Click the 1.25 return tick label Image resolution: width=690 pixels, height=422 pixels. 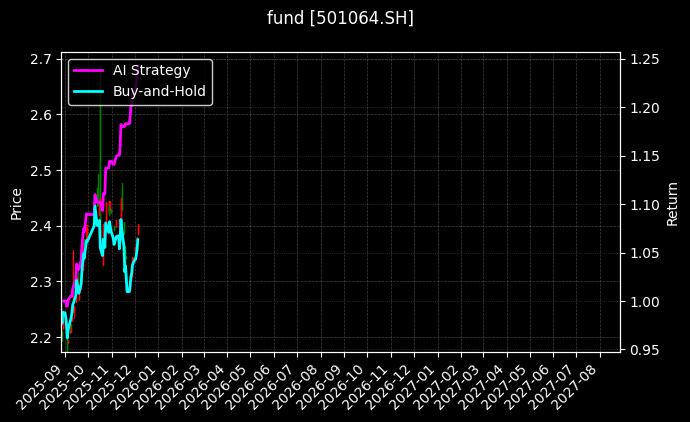pyautogui.click(x=645, y=59)
